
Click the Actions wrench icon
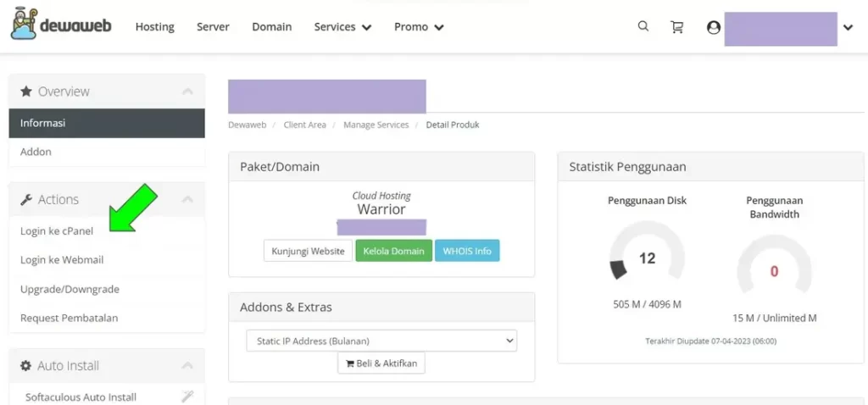click(26, 200)
